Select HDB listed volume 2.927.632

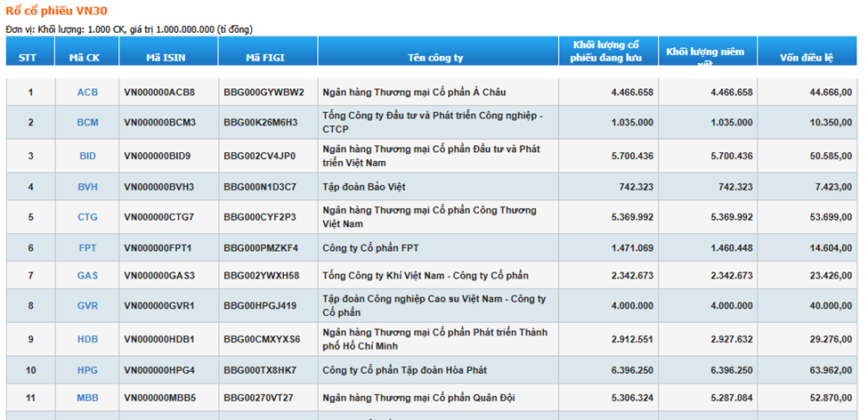pos(732,339)
